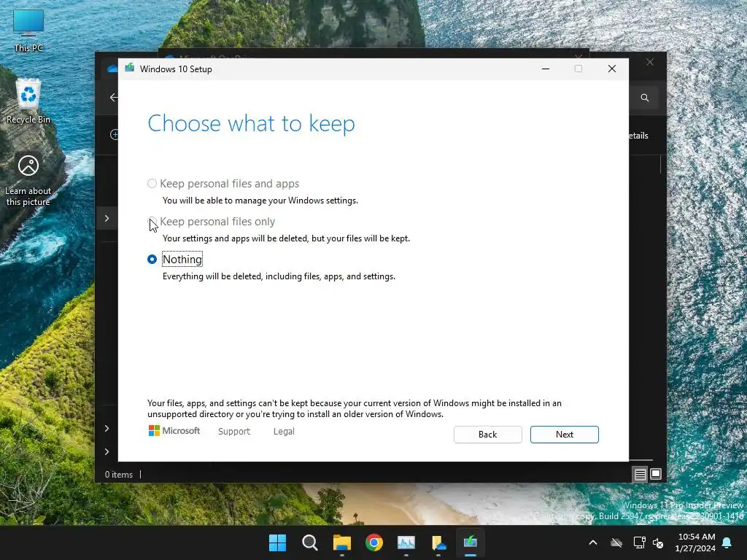Viewport: 747px width, 560px height.
Task: Click the Microsoft logo in Setup
Action: click(174, 431)
